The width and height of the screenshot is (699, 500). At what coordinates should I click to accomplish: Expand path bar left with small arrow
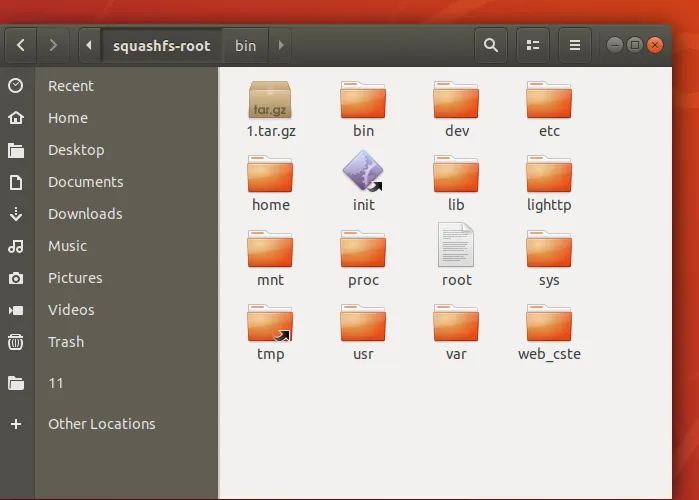point(89,45)
